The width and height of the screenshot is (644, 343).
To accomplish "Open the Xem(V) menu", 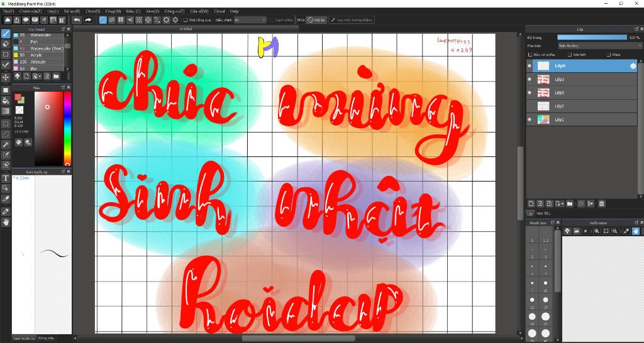I will (x=152, y=11).
